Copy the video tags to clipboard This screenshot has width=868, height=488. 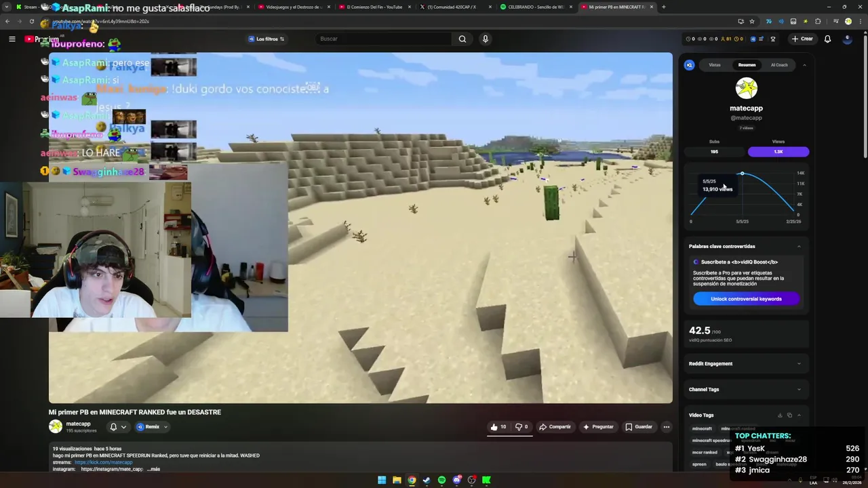coord(789,415)
